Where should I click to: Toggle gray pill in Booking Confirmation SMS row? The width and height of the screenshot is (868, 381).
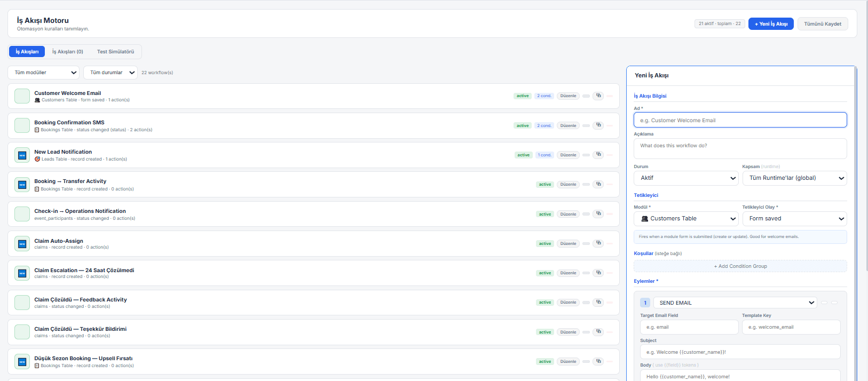coord(586,125)
